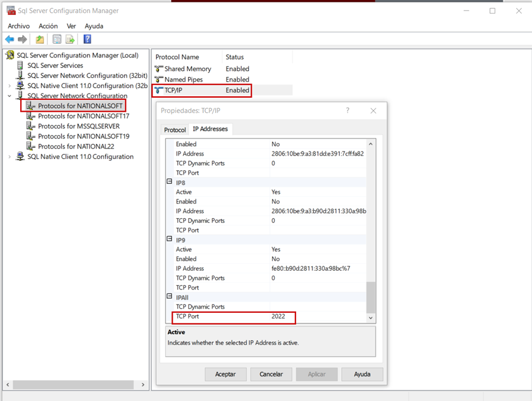Click the IP9 TCP Port empty value field
This screenshot has width=532, height=401.
[318, 287]
